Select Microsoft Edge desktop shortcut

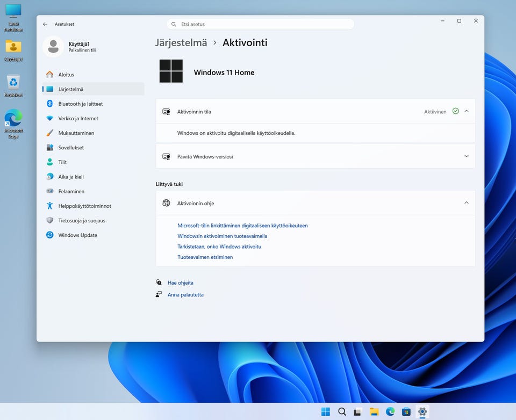point(13,124)
